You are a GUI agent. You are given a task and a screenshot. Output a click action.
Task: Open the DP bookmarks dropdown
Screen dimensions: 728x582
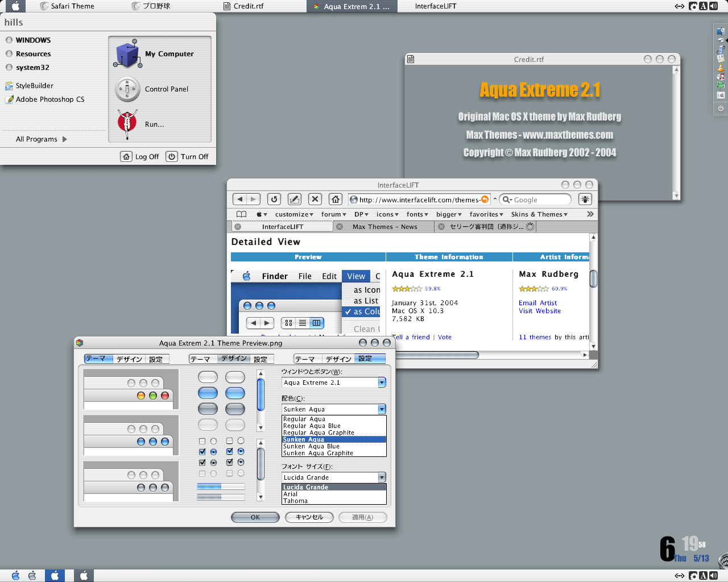[361, 214]
